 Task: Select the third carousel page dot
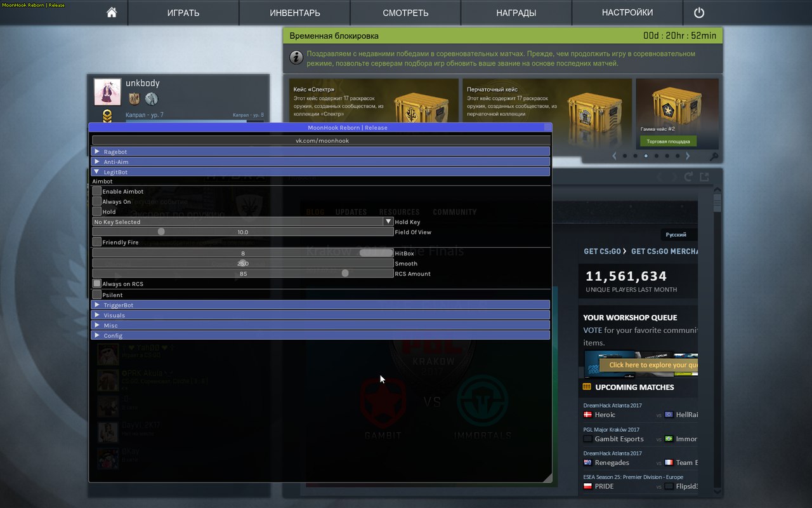click(x=646, y=156)
